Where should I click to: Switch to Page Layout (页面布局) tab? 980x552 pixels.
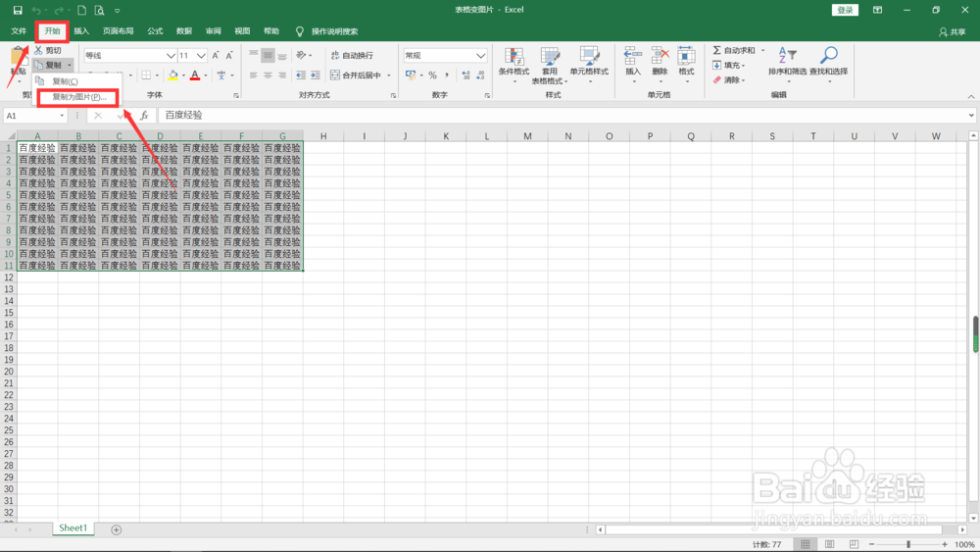[x=119, y=31]
